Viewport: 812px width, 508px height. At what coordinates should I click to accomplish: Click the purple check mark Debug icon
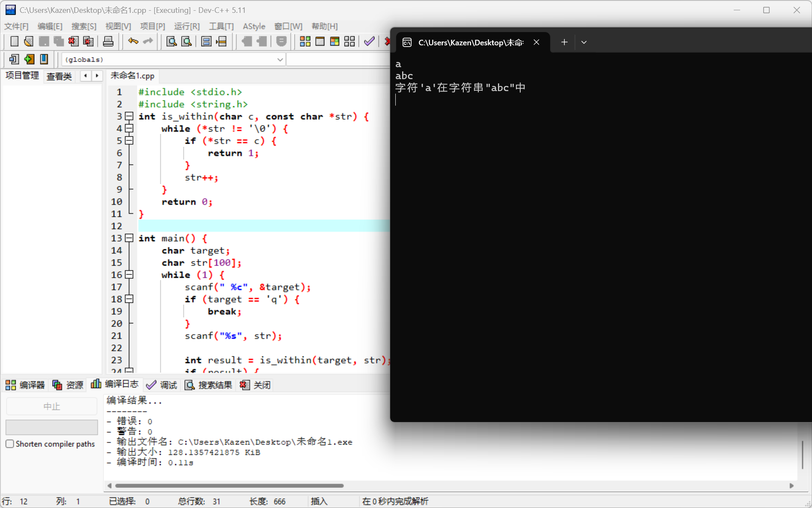369,41
